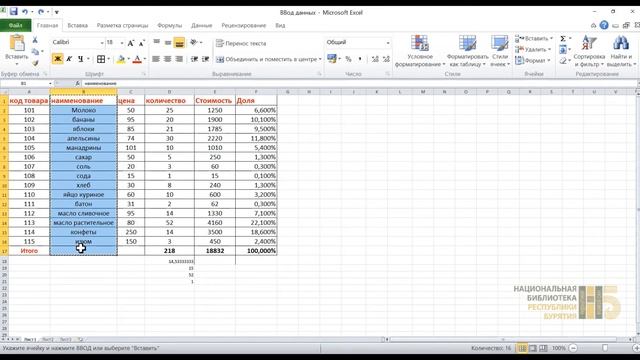Click the Decrease Decimal icon
Viewport: 640px width, 360px height.
(386, 59)
